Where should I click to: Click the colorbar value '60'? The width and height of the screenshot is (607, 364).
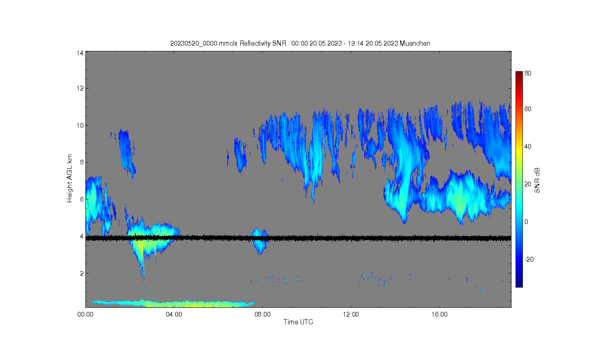point(528,109)
